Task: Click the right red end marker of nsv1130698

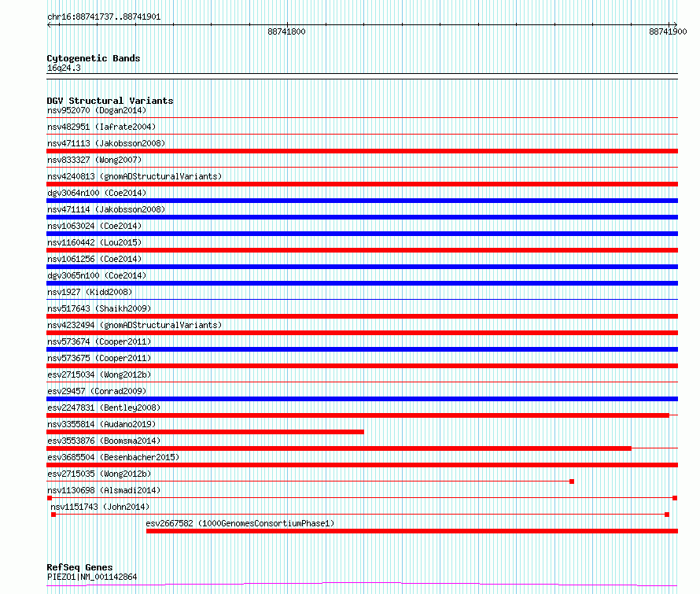Action: pos(675,498)
